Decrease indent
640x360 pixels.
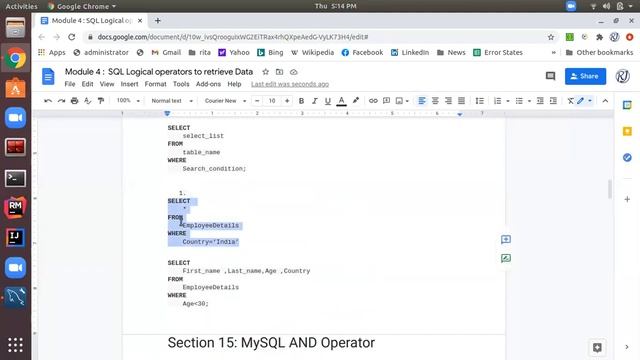(540, 101)
